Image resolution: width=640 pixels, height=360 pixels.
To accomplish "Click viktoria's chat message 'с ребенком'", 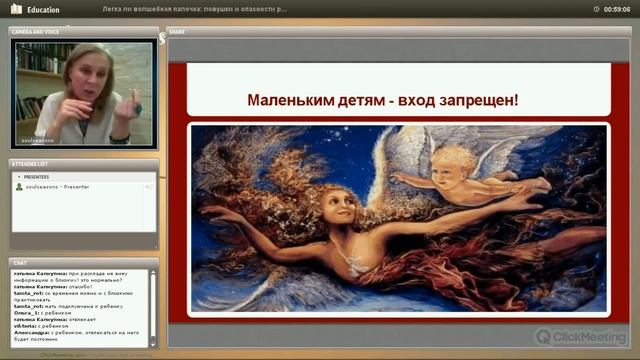I will [x=41, y=326].
